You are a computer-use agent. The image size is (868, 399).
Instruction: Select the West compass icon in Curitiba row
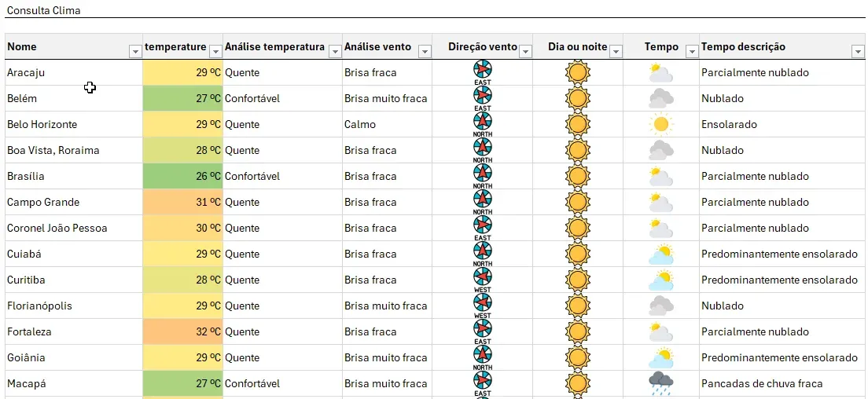click(x=482, y=280)
